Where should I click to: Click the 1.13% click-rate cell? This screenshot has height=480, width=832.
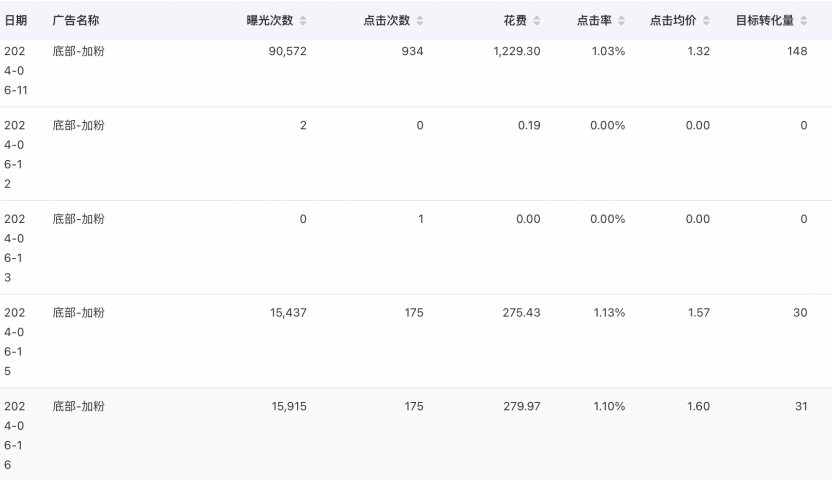607,313
